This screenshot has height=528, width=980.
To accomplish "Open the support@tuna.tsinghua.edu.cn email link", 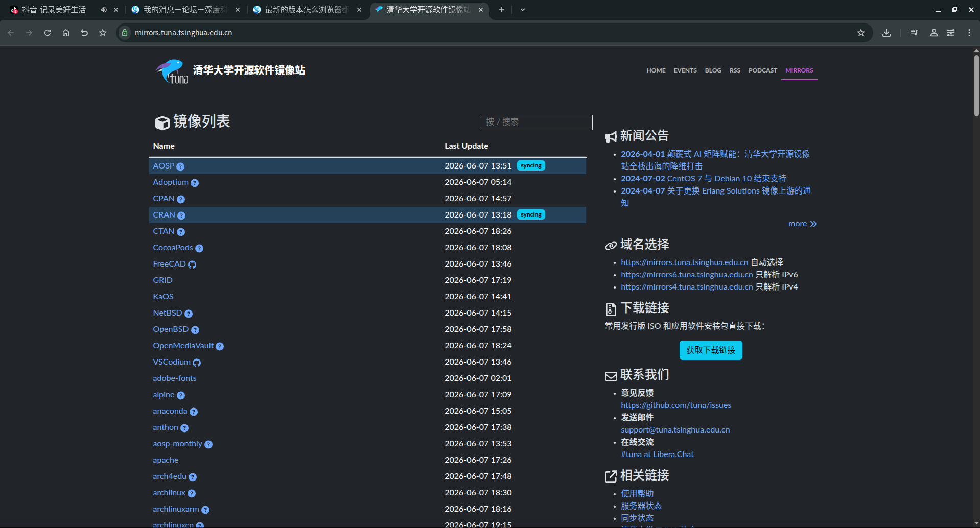I will coord(675,430).
